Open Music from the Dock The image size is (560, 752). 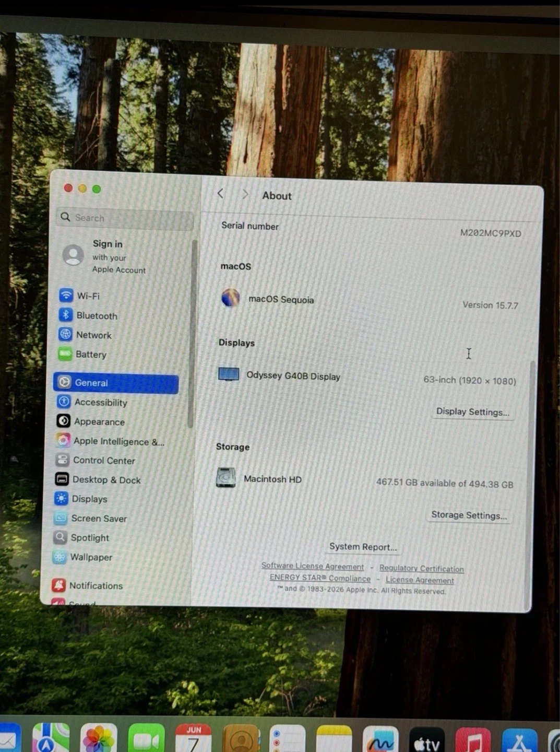[473, 741]
